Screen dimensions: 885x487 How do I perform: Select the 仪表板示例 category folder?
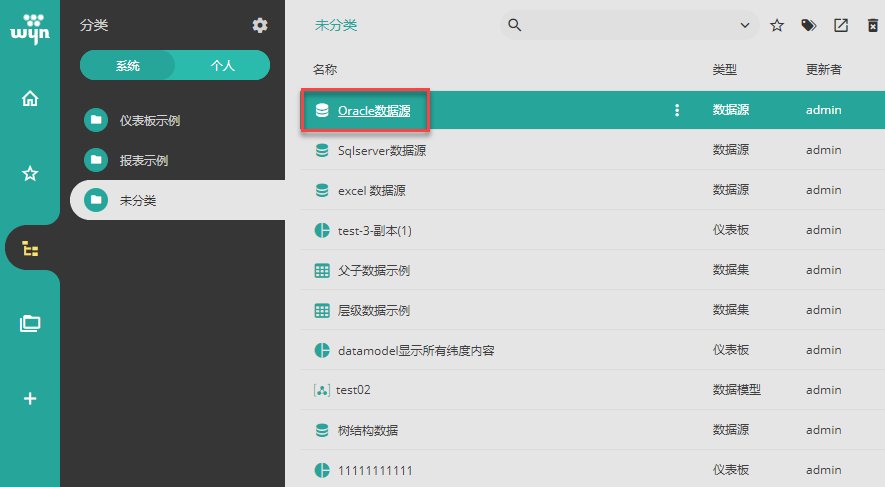point(177,120)
